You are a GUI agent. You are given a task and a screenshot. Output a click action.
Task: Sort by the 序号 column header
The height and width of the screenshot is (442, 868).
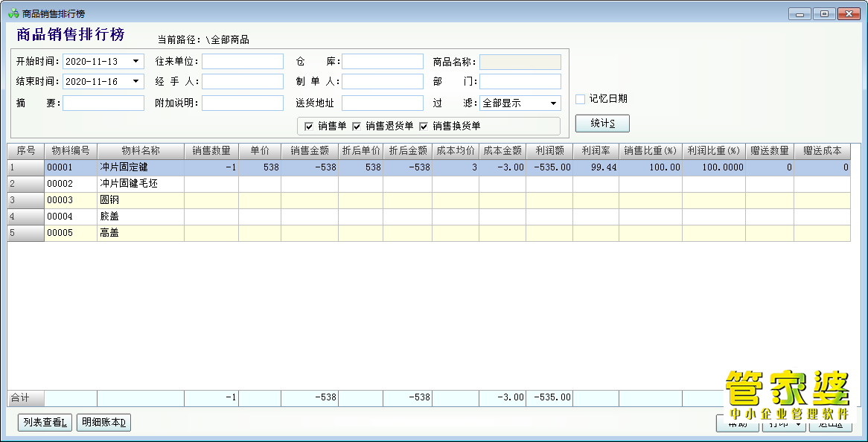[x=26, y=151]
